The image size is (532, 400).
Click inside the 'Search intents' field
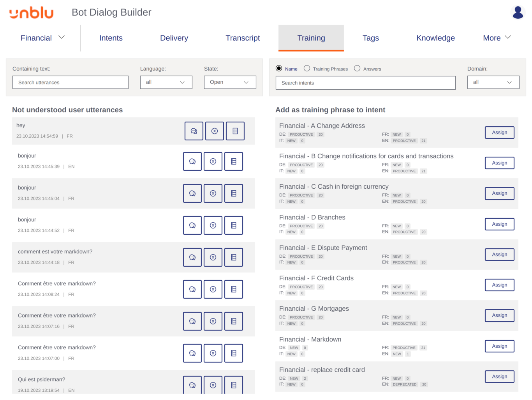tap(365, 83)
